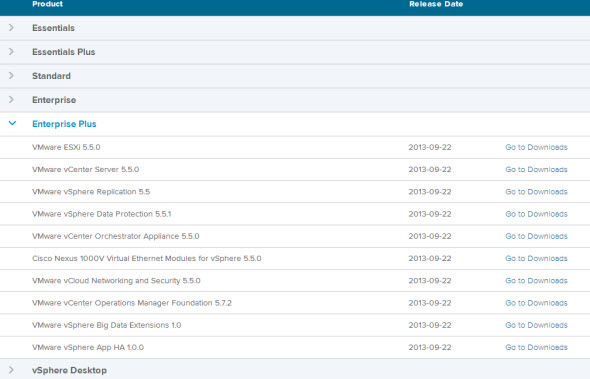Expand the Standard section chevron

click(11, 76)
